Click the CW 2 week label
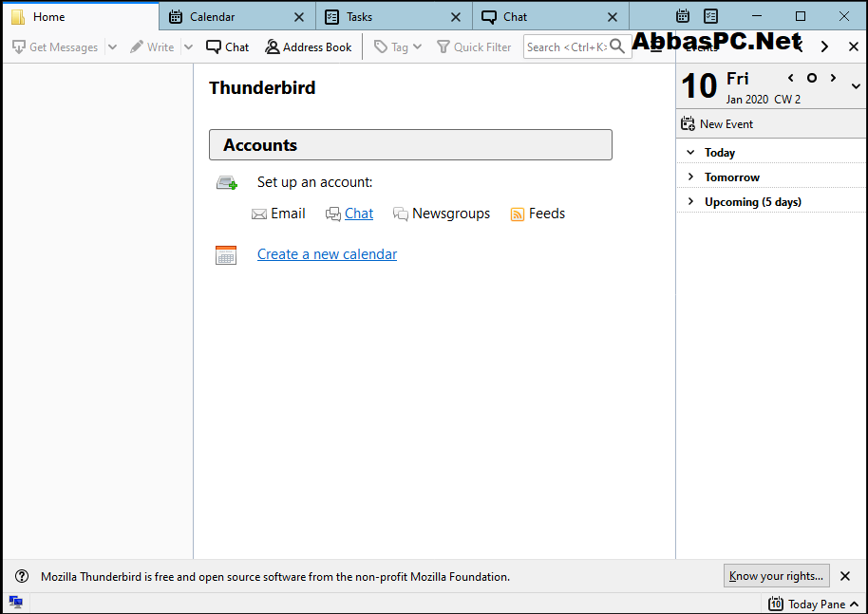This screenshot has height=614, width=868. 787,100
